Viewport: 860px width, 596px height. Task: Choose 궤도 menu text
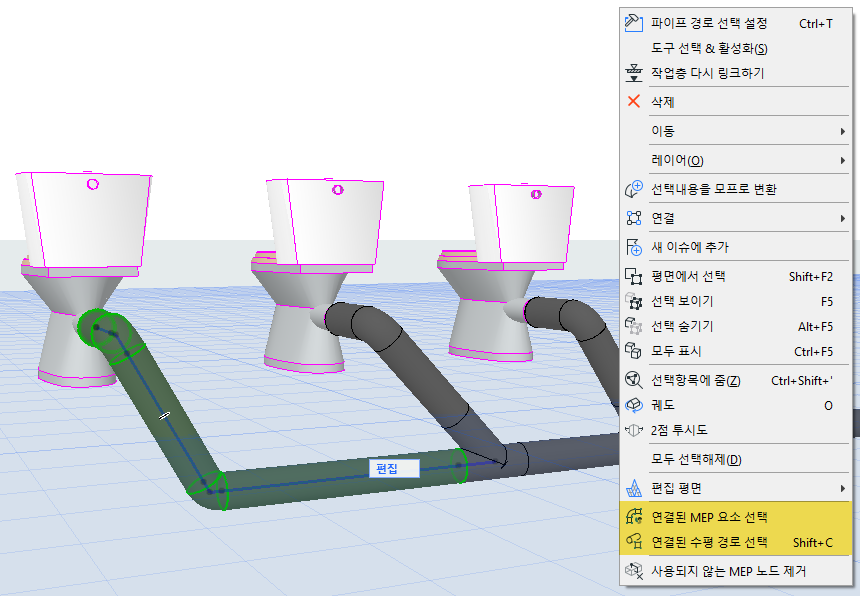pyautogui.click(x=663, y=405)
